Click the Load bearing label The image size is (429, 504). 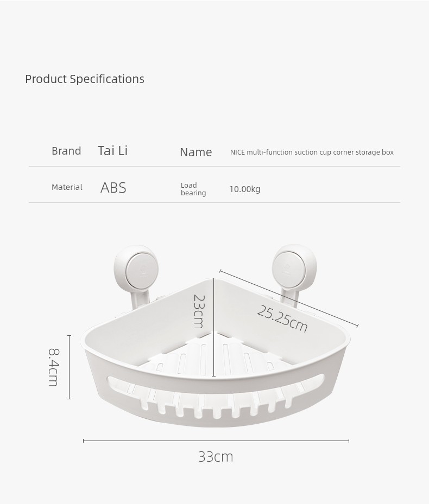point(193,189)
